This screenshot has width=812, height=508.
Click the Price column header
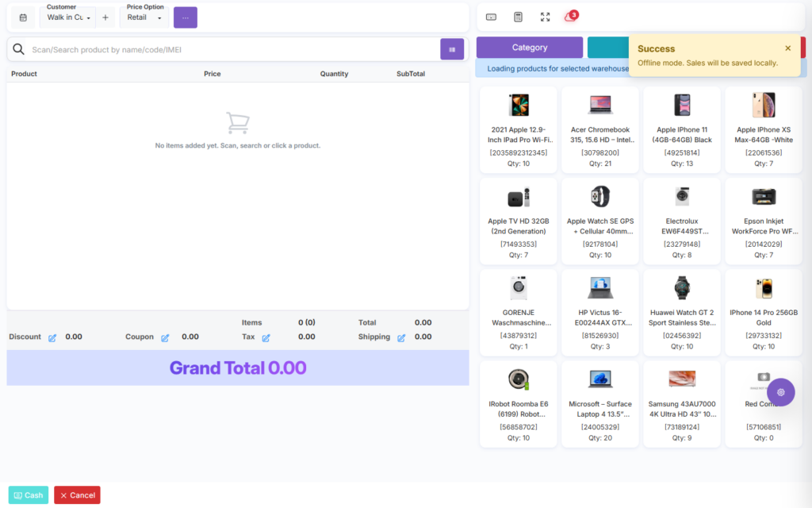point(213,74)
